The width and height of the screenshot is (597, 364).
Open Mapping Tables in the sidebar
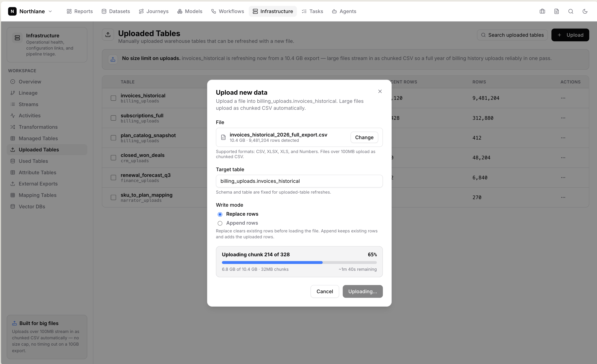click(47, 195)
